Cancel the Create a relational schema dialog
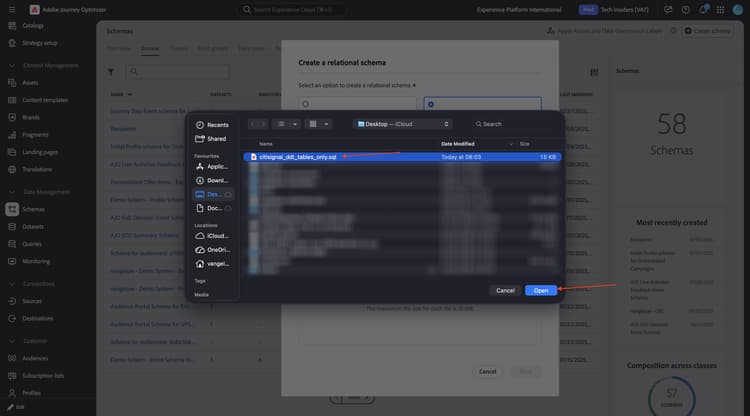The width and height of the screenshot is (750, 416). (x=487, y=372)
